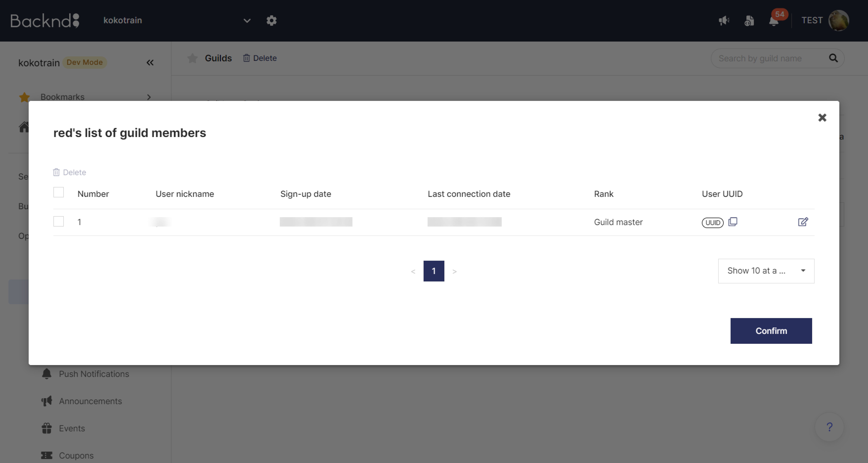Open Coupons in the sidebar
This screenshot has width=868, height=463.
67,456
